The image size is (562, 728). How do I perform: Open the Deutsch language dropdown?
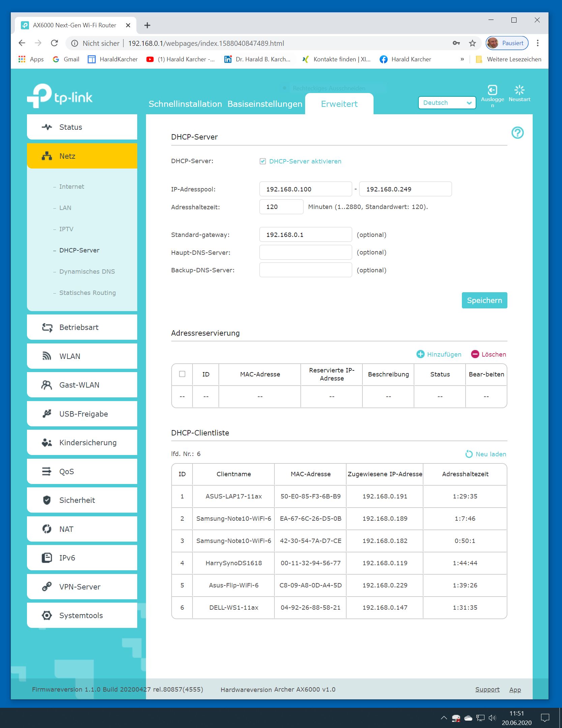tap(447, 103)
